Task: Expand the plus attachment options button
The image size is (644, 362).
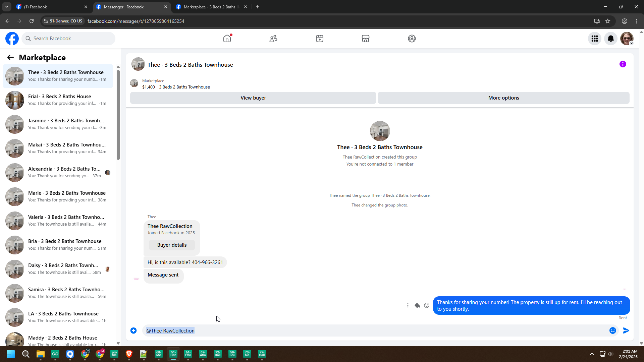Action: coord(133,330)
